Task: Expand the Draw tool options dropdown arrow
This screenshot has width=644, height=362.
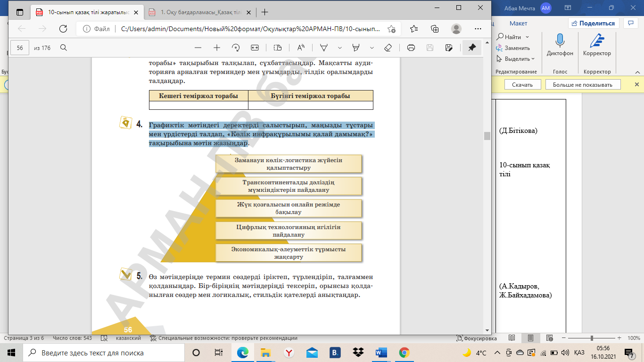Action: tap(340, 48)
